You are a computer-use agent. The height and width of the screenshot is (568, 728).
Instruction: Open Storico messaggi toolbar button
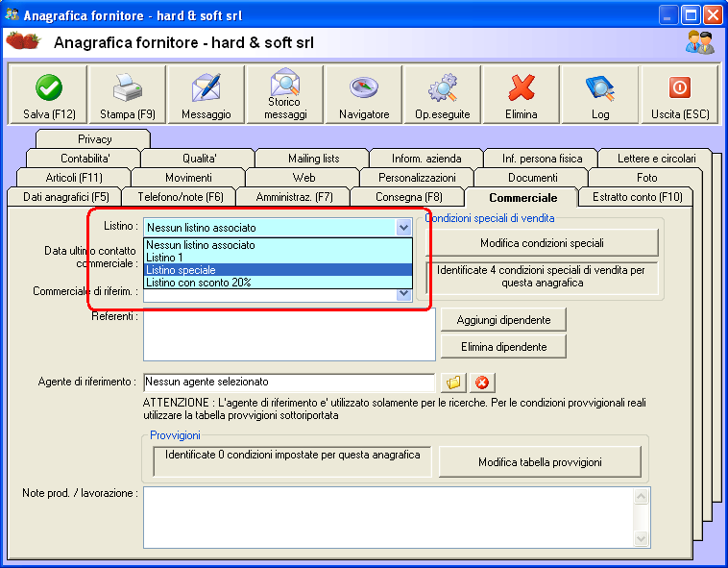285,95
